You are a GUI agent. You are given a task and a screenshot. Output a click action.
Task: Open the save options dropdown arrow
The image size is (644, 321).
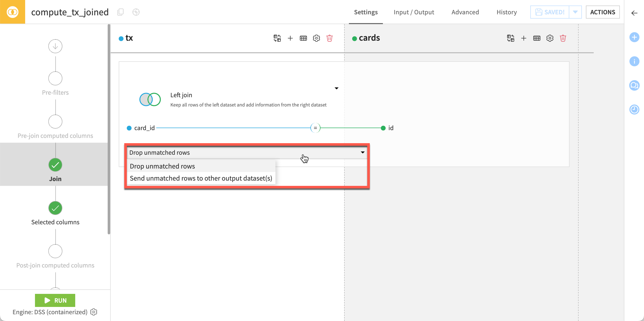point(575,12)
